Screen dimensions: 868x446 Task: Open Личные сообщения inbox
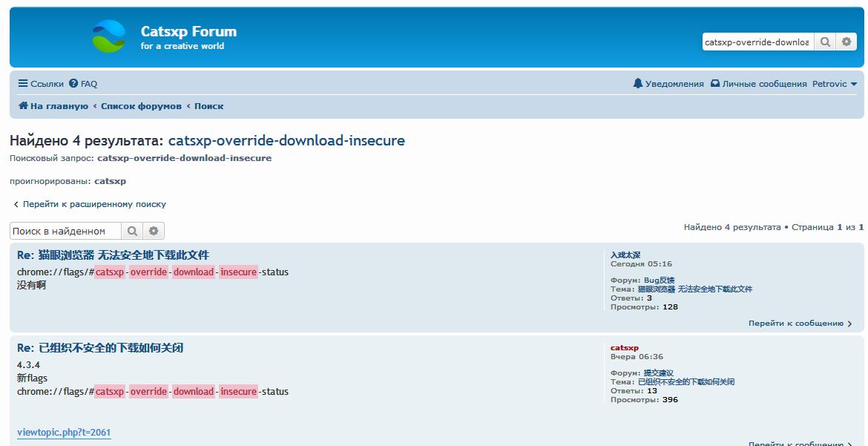758,84
